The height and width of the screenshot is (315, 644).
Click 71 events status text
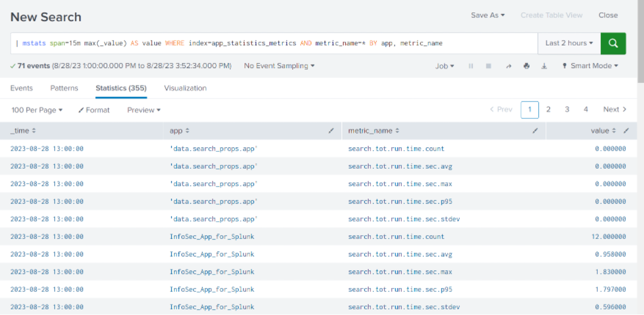pos(34,66)
